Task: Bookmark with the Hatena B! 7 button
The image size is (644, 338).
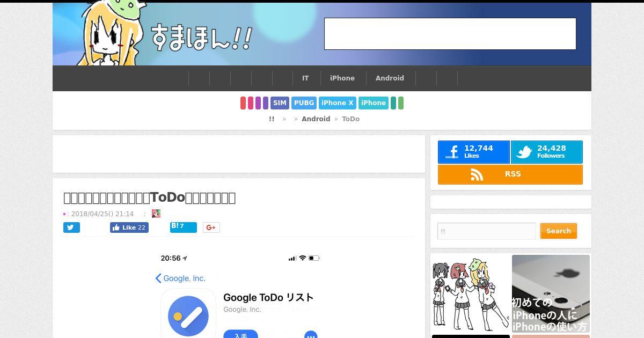Action: pos(184,227)
